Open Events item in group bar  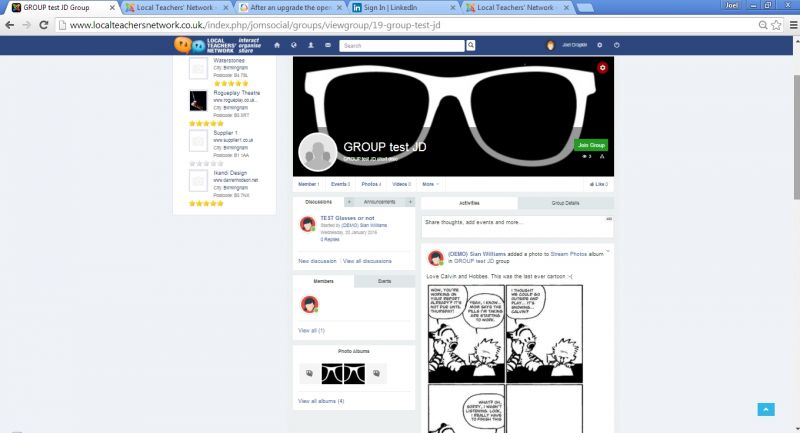pos(340,184)
